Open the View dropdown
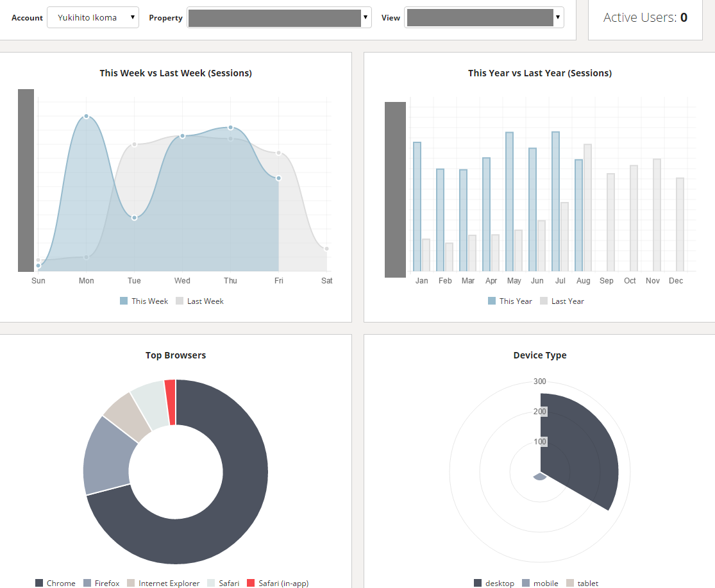Viewport: 715px width, 588px height. click(484, 17)
